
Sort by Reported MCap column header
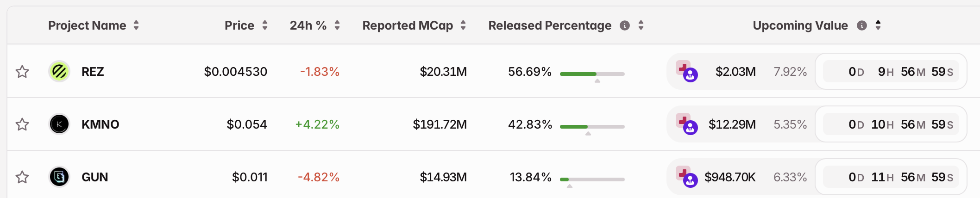408,25
